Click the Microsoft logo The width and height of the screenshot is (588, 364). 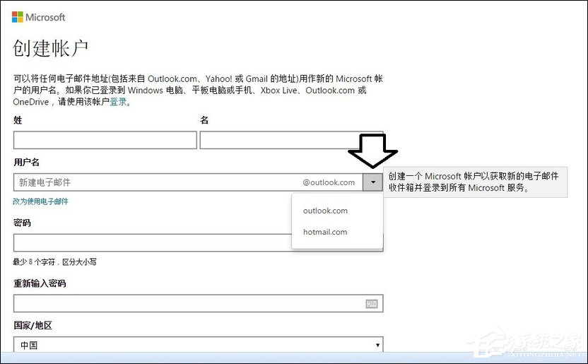pyautogui.click(x=38, y=17)
